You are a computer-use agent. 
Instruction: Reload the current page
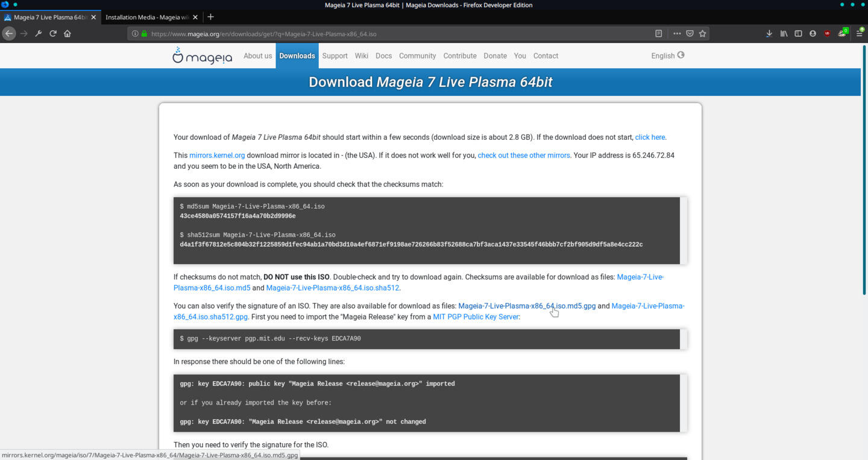tap(53, 34)
